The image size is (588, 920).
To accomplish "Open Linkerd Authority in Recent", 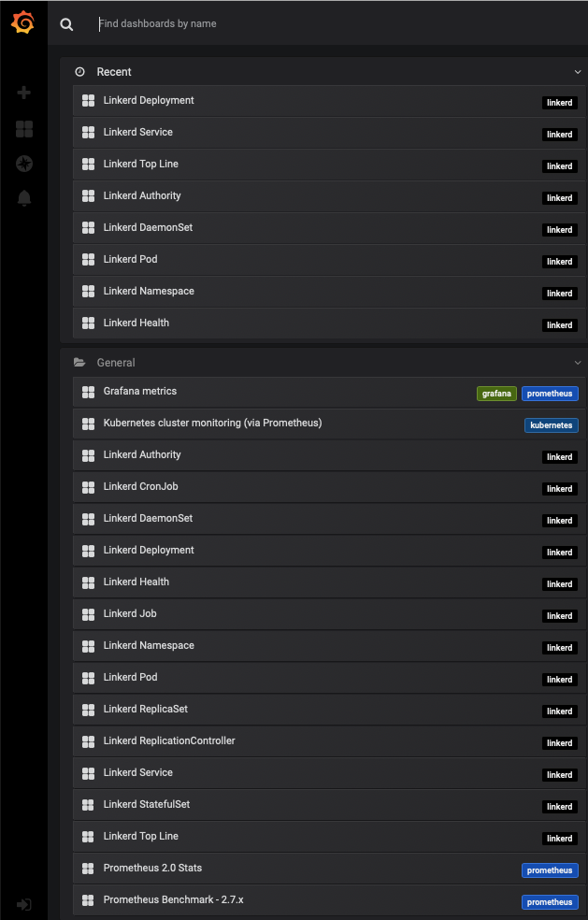I will click(x=329, y=195).
